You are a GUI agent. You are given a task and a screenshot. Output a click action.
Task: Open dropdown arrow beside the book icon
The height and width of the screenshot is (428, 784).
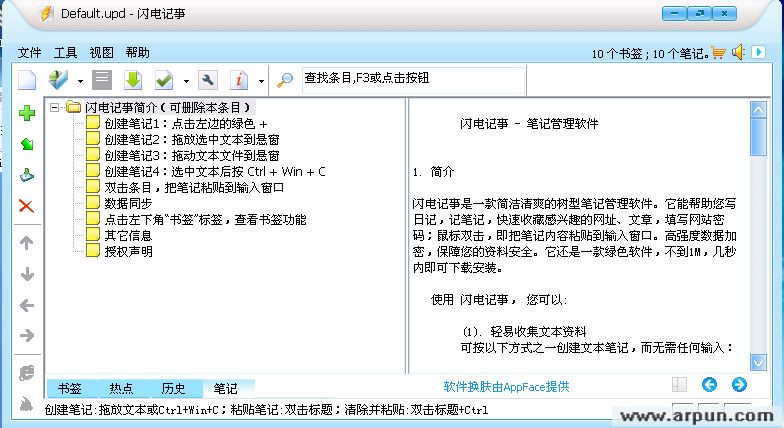80,81
